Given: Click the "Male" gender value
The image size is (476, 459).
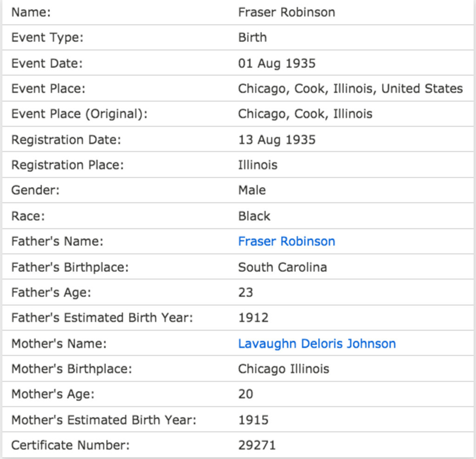Looking at the screenshot, I should tap(252, 190).
